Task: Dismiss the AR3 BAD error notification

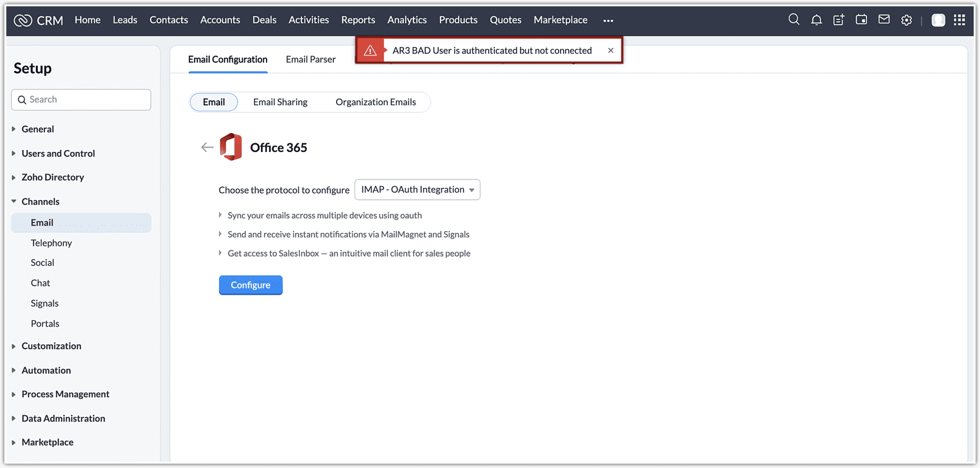Action: click(x=611, y=50)
